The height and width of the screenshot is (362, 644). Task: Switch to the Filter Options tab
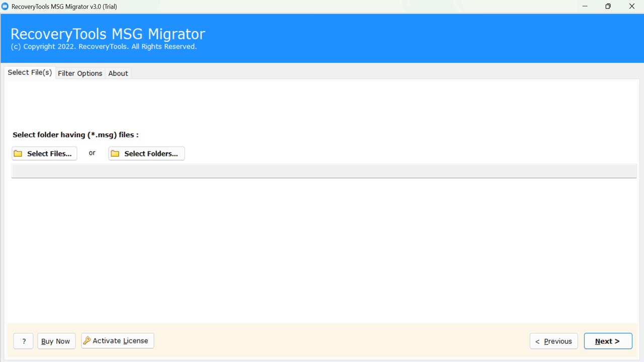[80, 73]
